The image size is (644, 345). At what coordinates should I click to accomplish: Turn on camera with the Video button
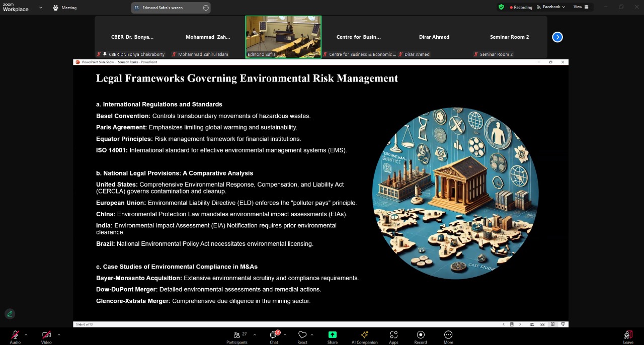(46, 336)
